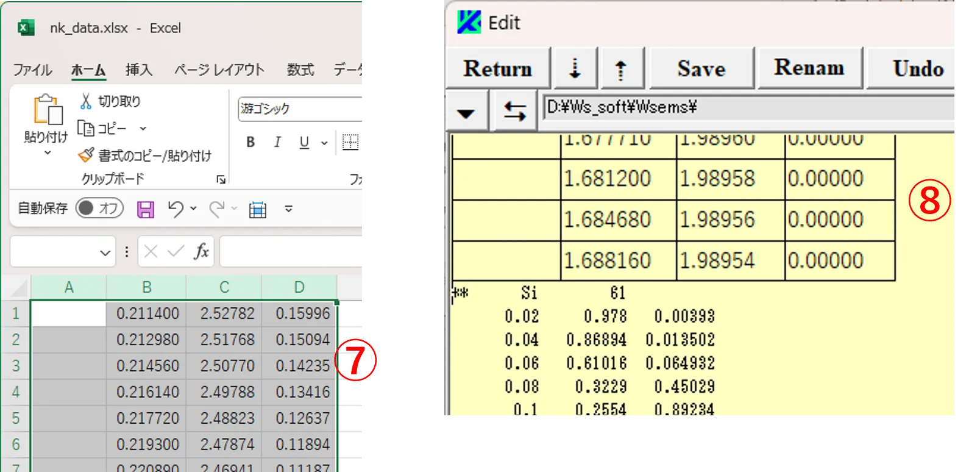Click the Cut scissors icon
The height and width of the screenshot is (472, 980).
coord(86,101)
